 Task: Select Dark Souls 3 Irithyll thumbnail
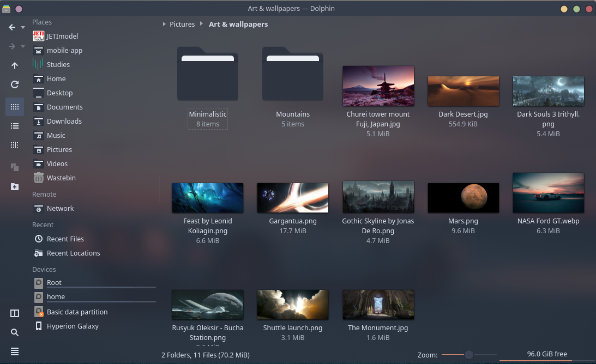549,91
